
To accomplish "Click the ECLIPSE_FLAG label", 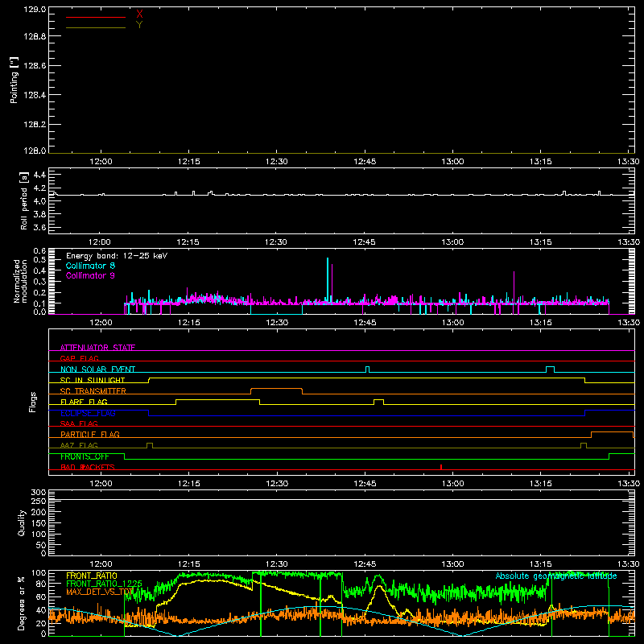I will pos(88,413).
